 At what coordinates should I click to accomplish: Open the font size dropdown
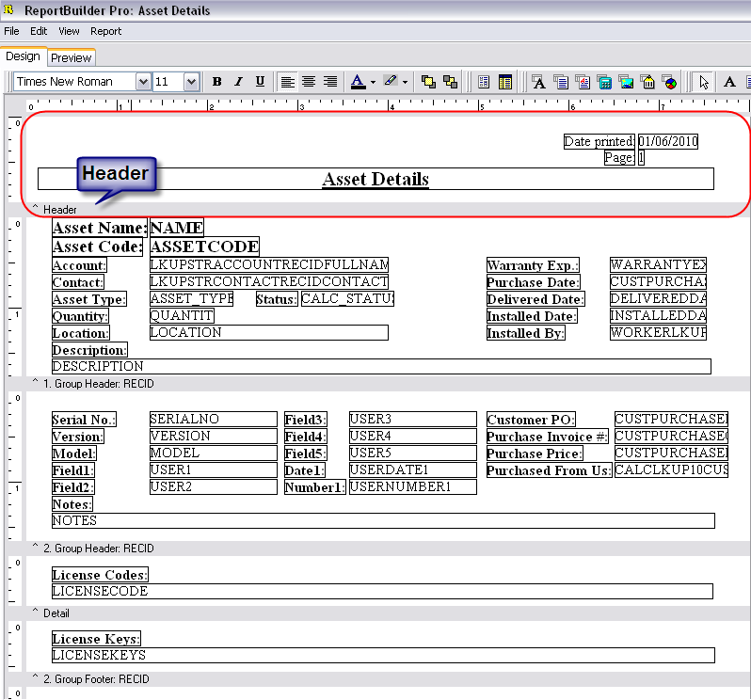click(x=191, y=82)
